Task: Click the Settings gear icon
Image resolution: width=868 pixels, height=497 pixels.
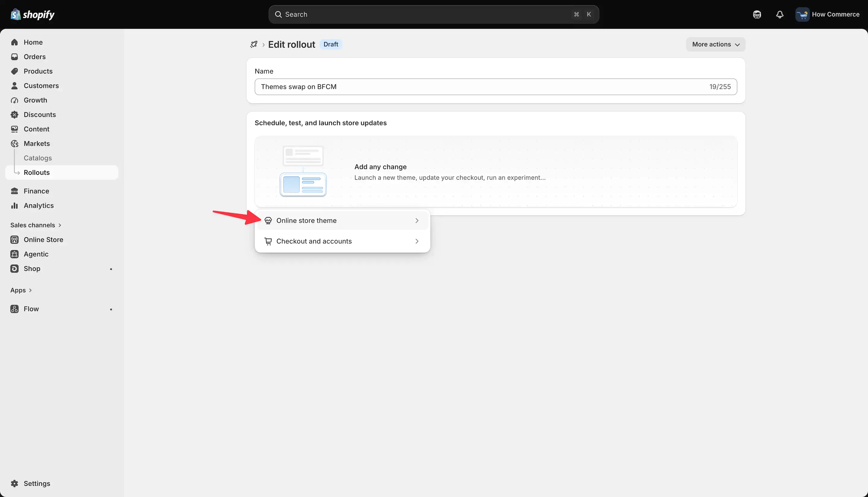Action: 14,483
